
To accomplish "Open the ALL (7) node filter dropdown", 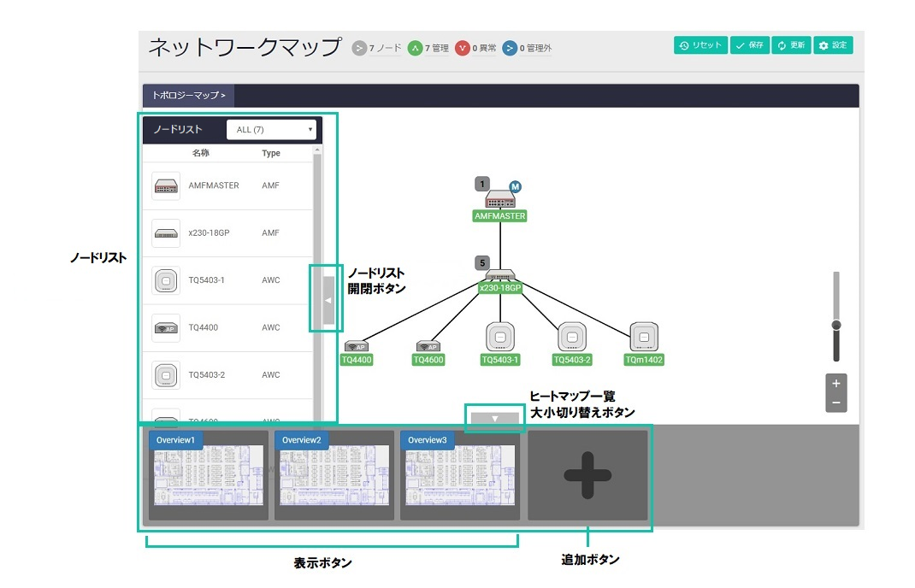I will pyautogui.click(x=271, y=130).
